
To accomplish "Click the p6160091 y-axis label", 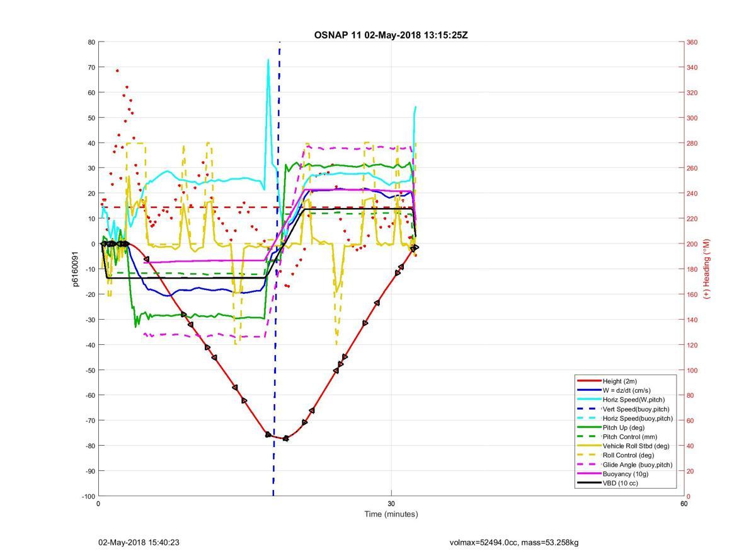I will click(75, 269).
